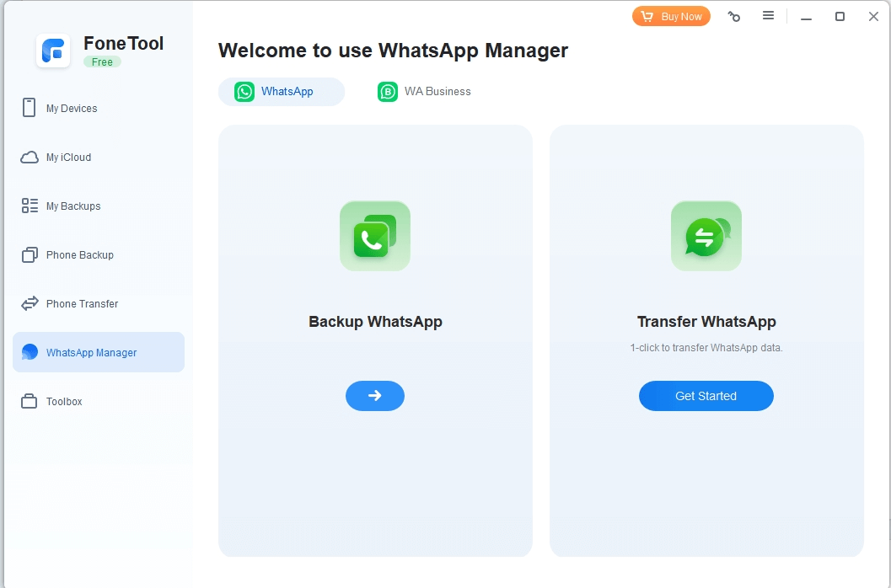Viewport: 891px width, 588px height.
Task: Switch to the WA Business tab
Action: (x=425, y=92)
